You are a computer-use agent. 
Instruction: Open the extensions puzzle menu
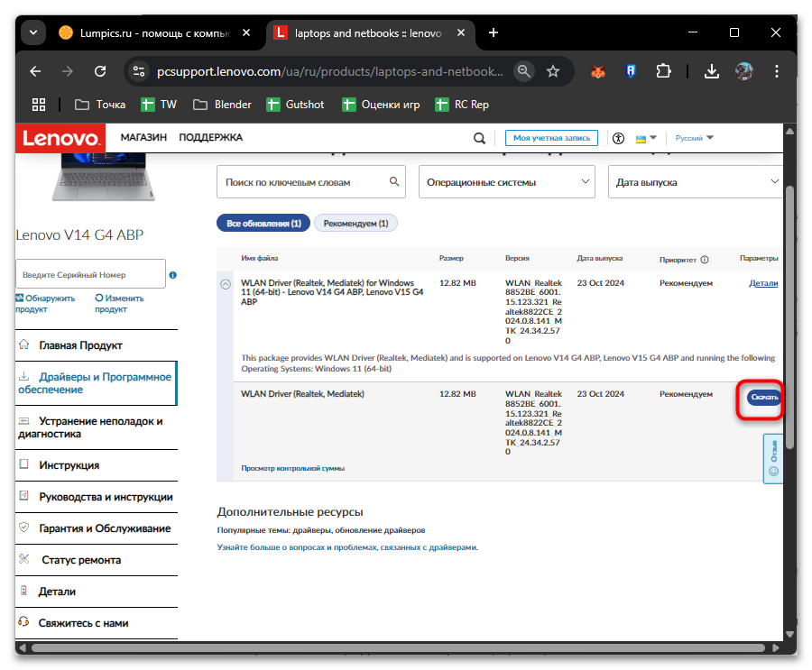click(663, 71)
